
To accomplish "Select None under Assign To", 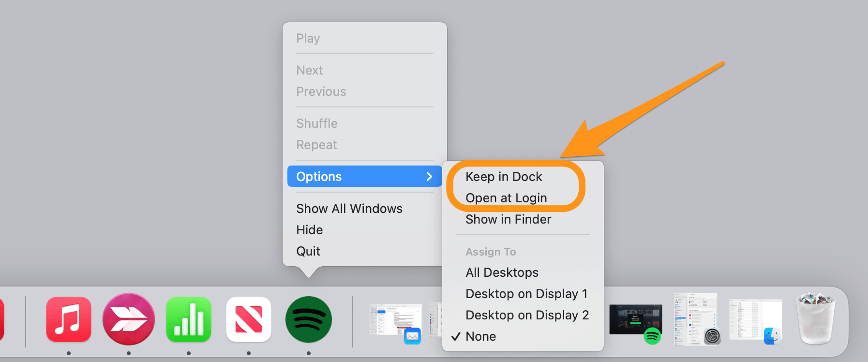I will point(480,336).
